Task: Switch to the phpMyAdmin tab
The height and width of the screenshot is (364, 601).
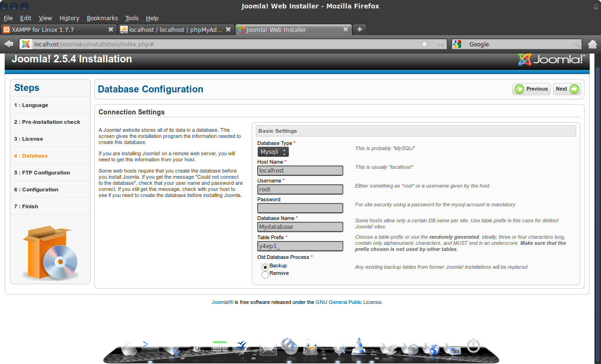Action: [176, 30]
